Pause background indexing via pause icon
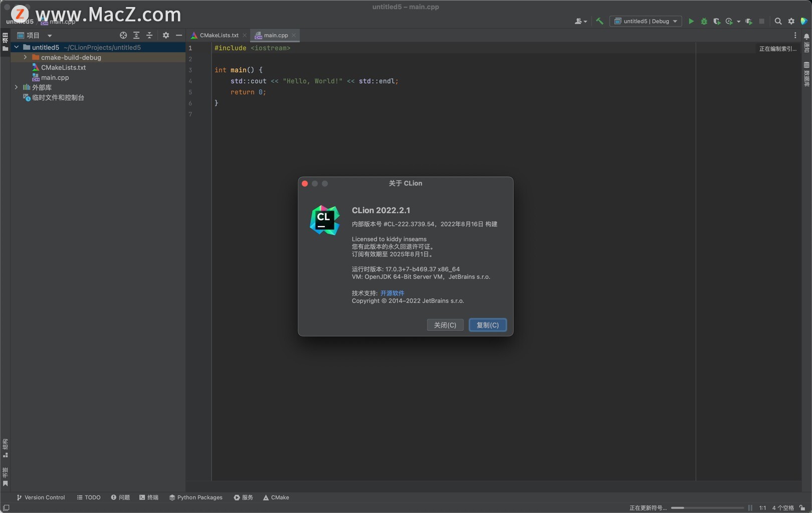812x513 pixels. 750,508
